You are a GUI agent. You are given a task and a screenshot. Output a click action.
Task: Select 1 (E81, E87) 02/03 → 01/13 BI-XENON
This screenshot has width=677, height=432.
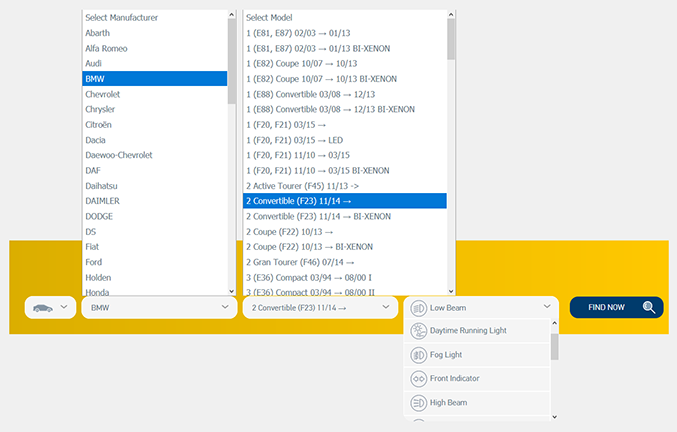(345, 48)
